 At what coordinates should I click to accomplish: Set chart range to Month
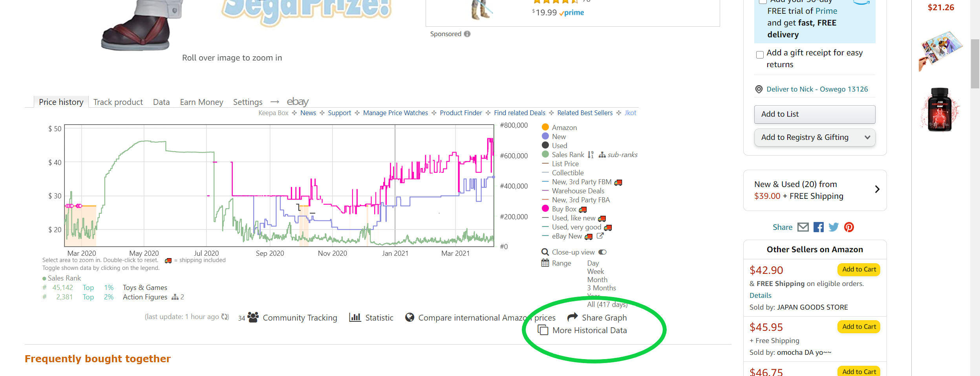[597, 279]
